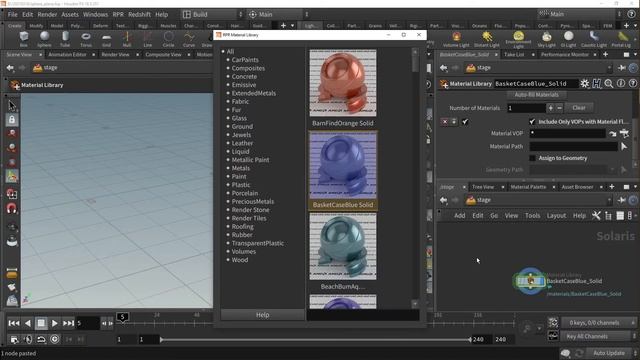Open the node info icon
640x360 pixels.
click(x=621, y=83)
